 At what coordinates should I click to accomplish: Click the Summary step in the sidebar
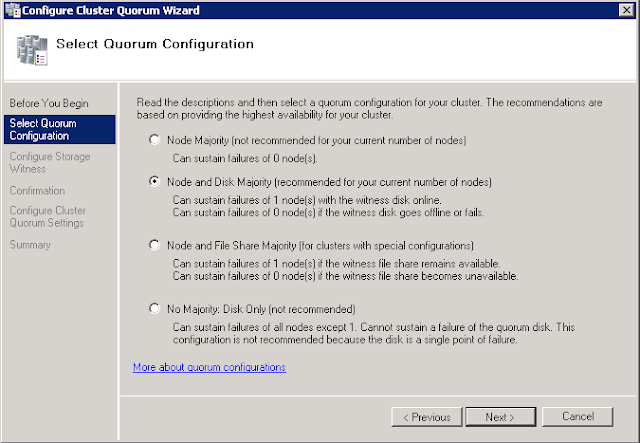pos(30,245)
